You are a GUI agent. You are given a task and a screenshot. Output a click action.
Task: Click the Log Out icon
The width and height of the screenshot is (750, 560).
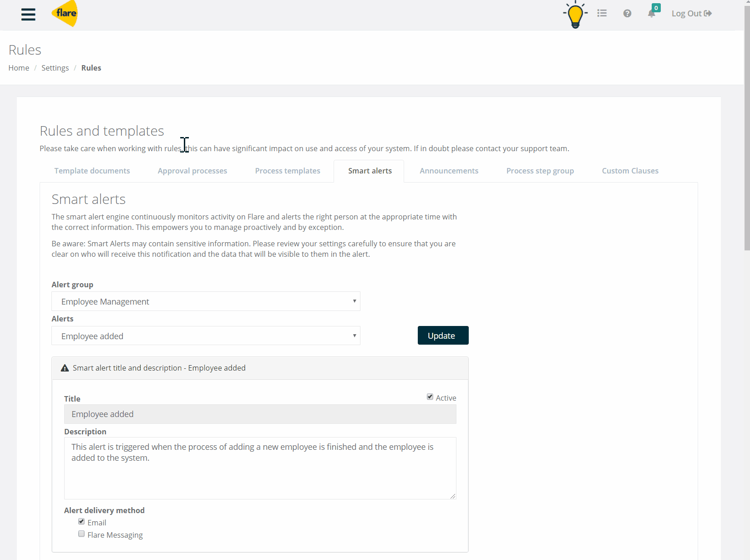coord(708,13)
